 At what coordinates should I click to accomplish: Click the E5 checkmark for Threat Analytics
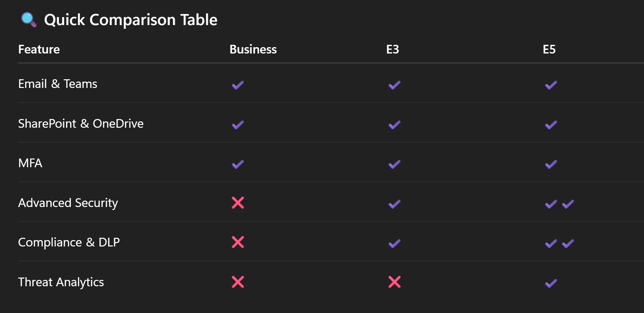pyautogui.click(x=551, y=283)
